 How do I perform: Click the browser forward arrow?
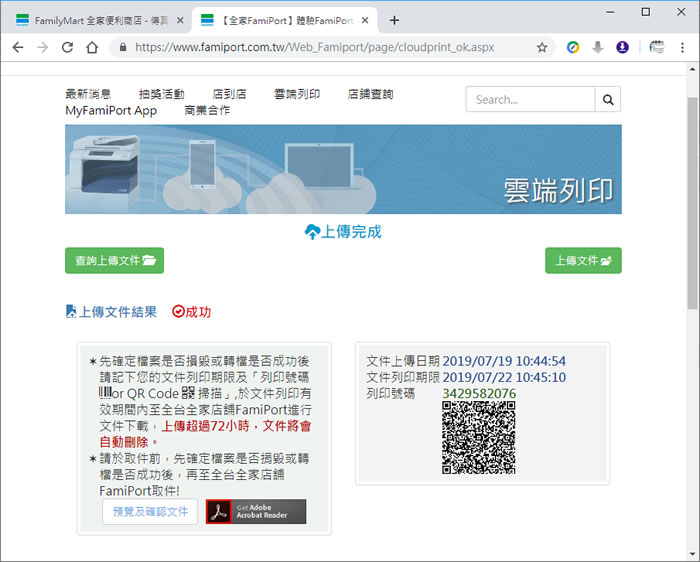click(x=42, y=47)
